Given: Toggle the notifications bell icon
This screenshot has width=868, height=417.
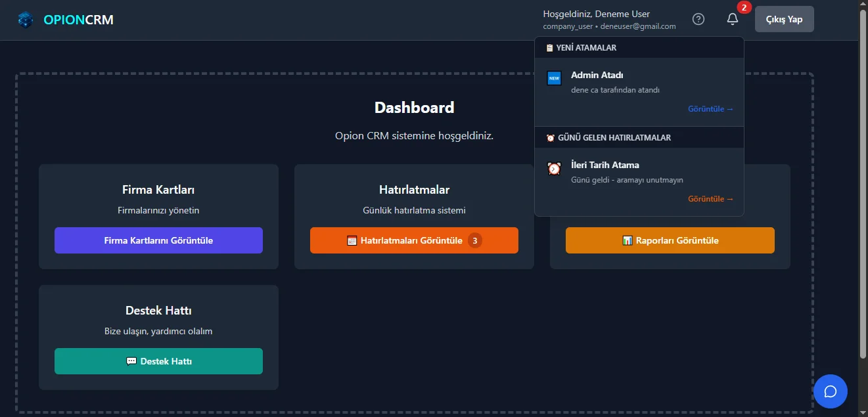Looking at the screenshot, I should [733, 19].
